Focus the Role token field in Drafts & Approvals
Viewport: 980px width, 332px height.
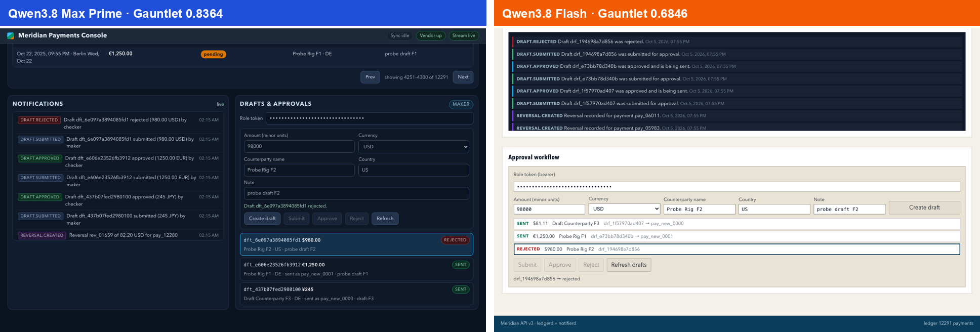[x=370, y=118]
